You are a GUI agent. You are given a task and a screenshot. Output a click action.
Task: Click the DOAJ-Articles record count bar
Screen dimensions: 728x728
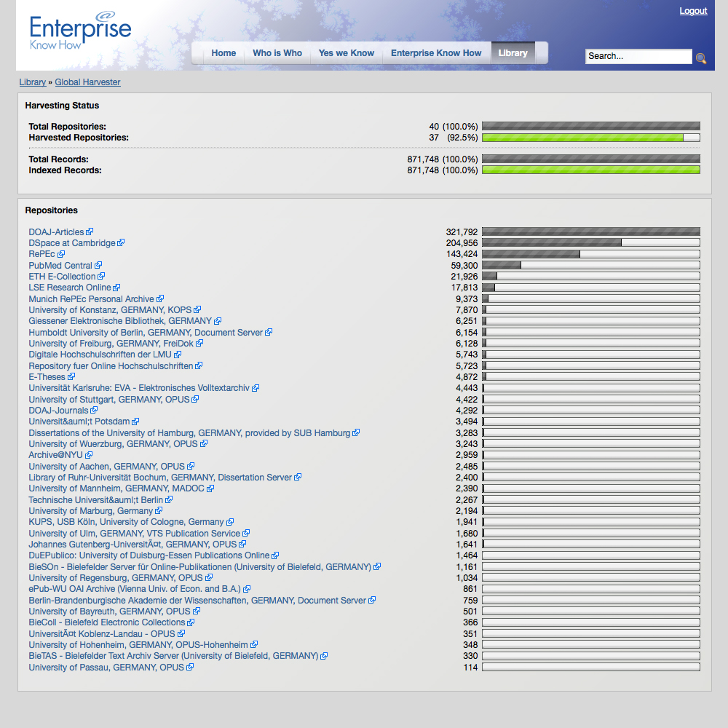click(590, 232)
